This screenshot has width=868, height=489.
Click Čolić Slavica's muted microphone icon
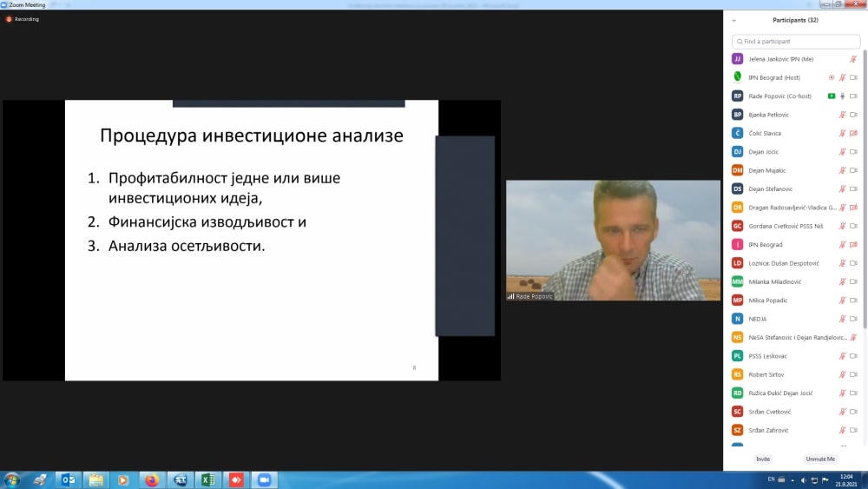[843, 133]
